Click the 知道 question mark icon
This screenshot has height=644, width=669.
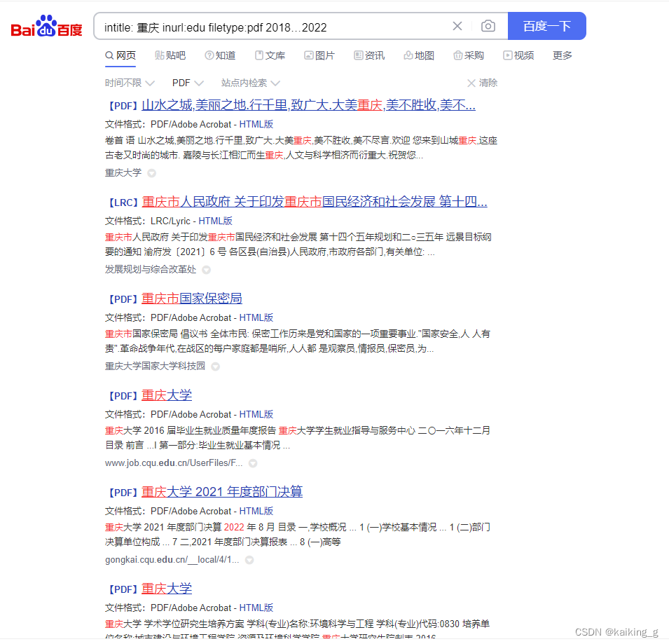click(209, 55)
